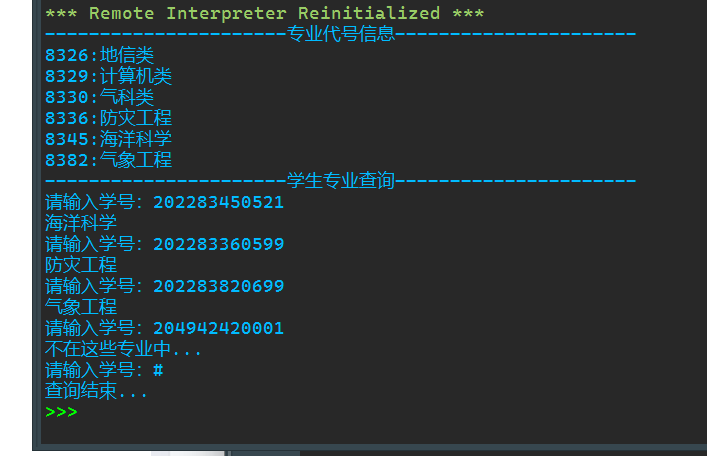The width and height of the screenshot is (707, 456).
Task: Click the 查询结束 message line
Action: (x=96, y=391)
